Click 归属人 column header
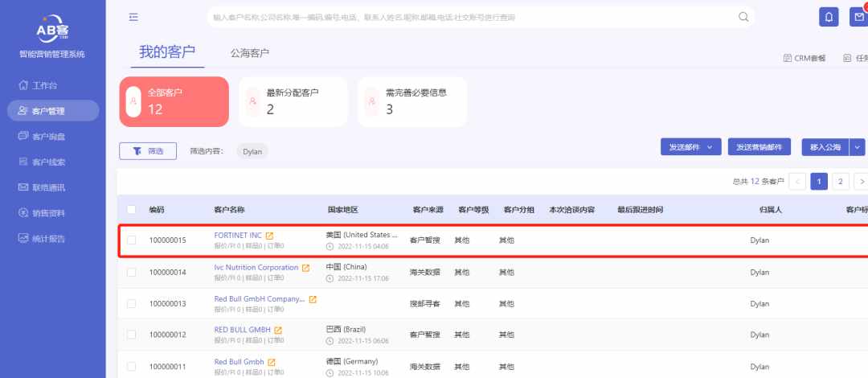This screenshot has width=868, height=378. [x=771, y=210]
